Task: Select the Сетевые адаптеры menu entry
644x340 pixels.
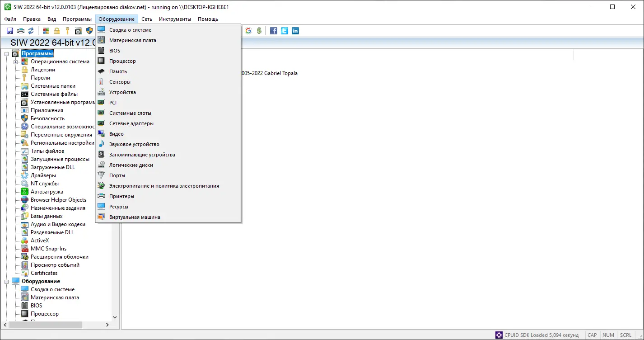Action: coord(168,123)
